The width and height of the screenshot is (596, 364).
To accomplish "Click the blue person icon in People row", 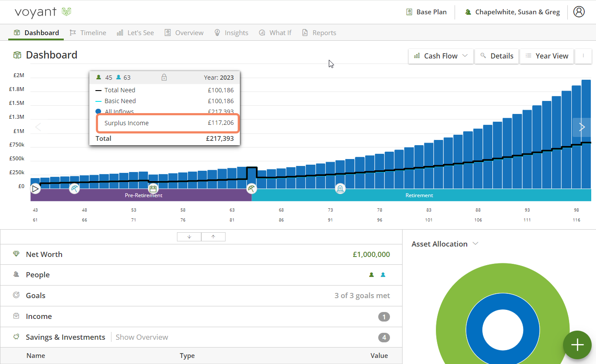I will (x=383, y=275).
